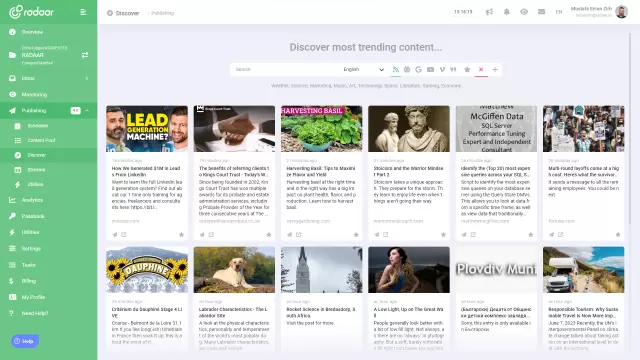Viewport: 640px width, 360px height.
Task: Favorite the LinkedIn leads article star
Action: tap(181, 235)
